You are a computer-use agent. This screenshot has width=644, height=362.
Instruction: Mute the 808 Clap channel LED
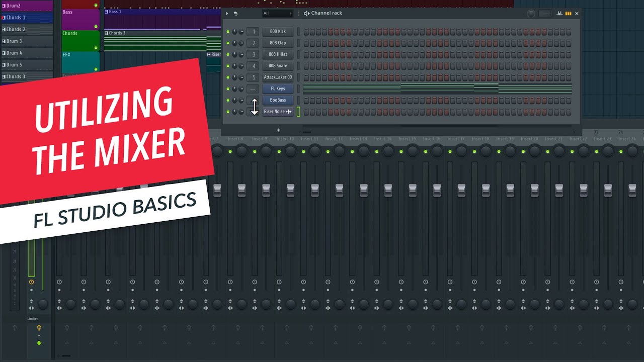(228, 43)
